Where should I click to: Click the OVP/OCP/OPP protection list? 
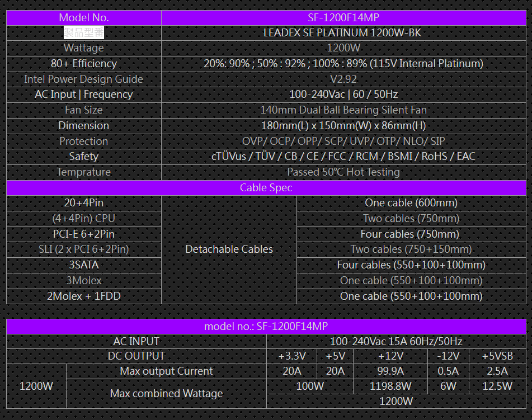click(x=343, y=141)
